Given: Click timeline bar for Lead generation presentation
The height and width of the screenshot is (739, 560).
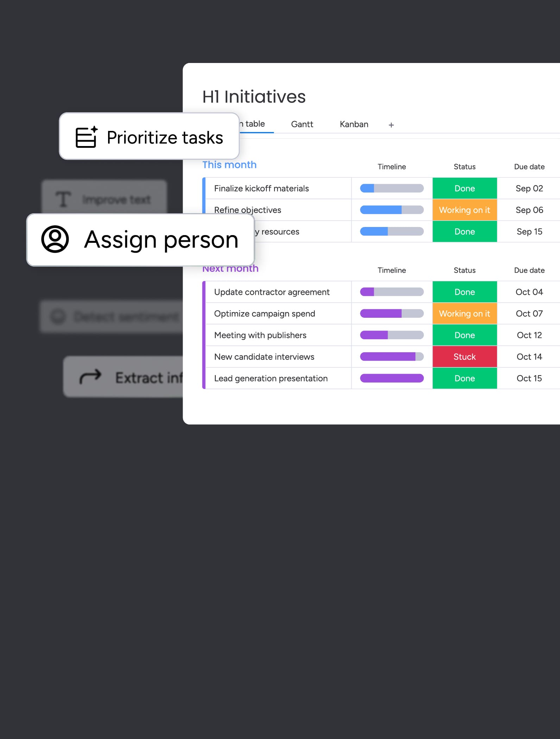Looking at the screenshot, I should 391,378.
